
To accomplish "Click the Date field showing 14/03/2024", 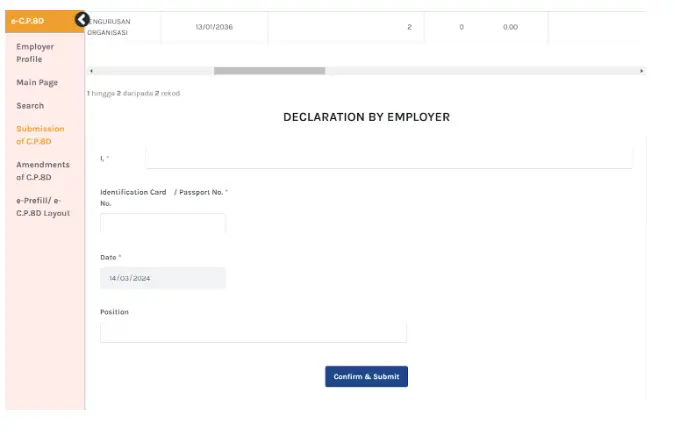I will (163, 278).
